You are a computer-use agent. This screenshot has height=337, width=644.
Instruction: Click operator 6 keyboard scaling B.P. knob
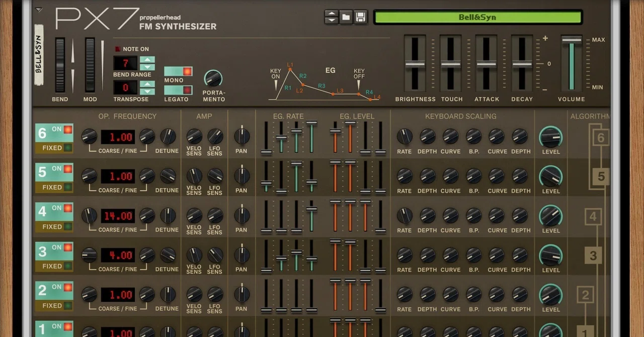[474, 136]
